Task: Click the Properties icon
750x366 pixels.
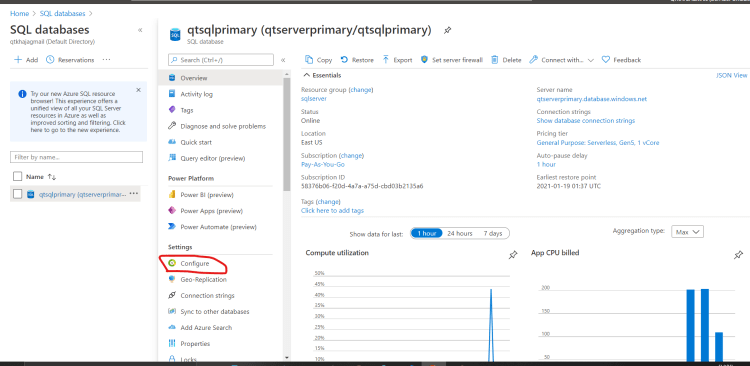Action: (172, 344)
